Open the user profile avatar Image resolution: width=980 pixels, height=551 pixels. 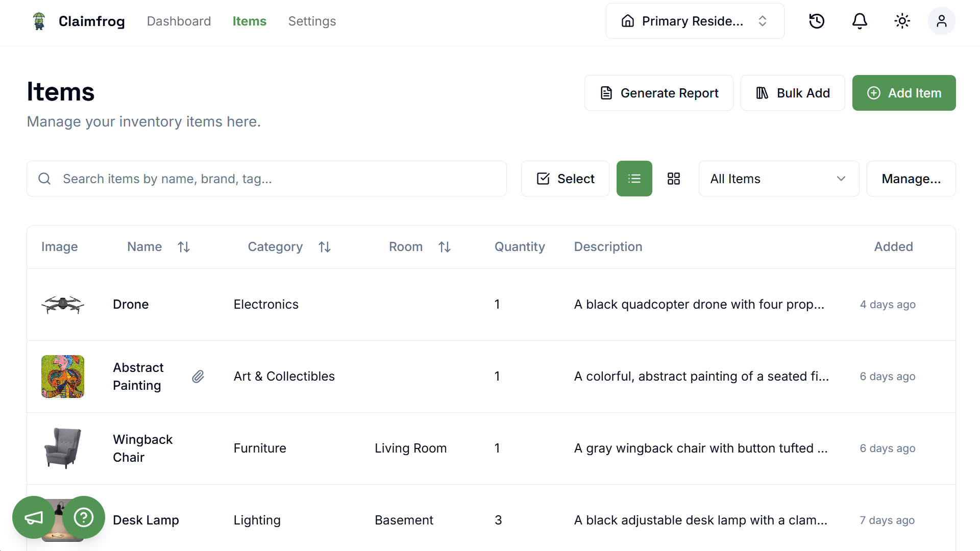click(x=941, y=21)
